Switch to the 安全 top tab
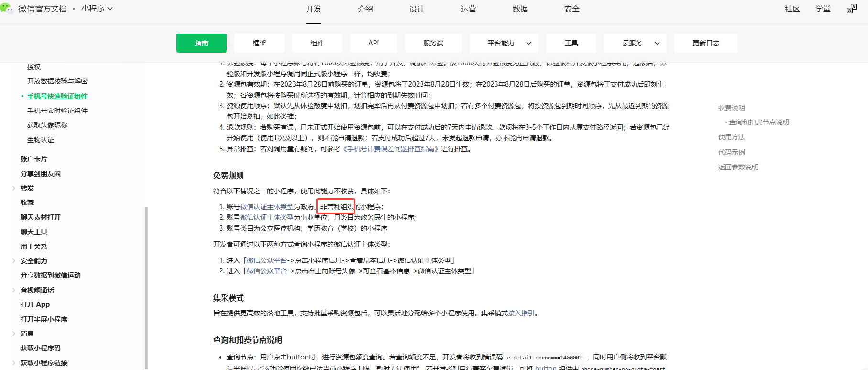This screenshot has width=868, height=370. click(572, 9)
